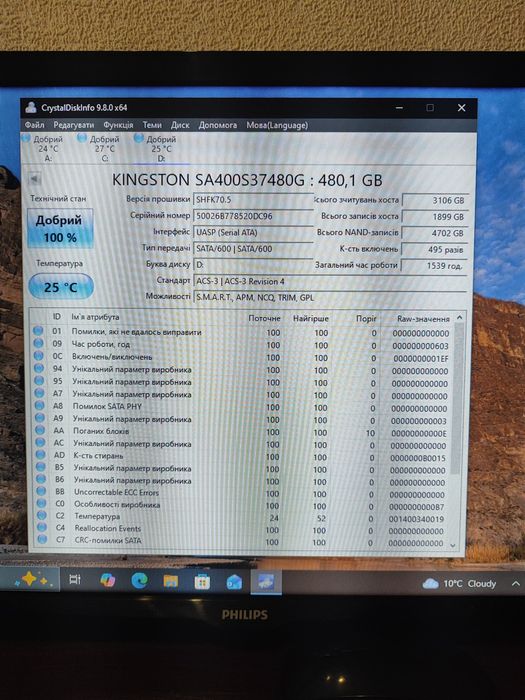This screenshot has height=700, width=525.
Task: Click the previous disk arrow button
Action: tap(34, 179)
